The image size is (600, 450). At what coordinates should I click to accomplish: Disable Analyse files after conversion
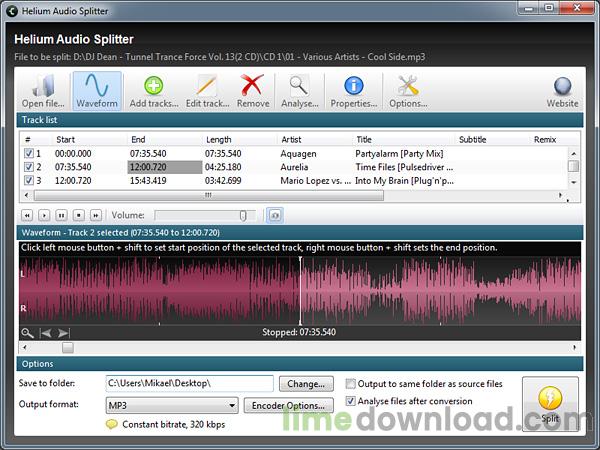click(x=351, y=401)
